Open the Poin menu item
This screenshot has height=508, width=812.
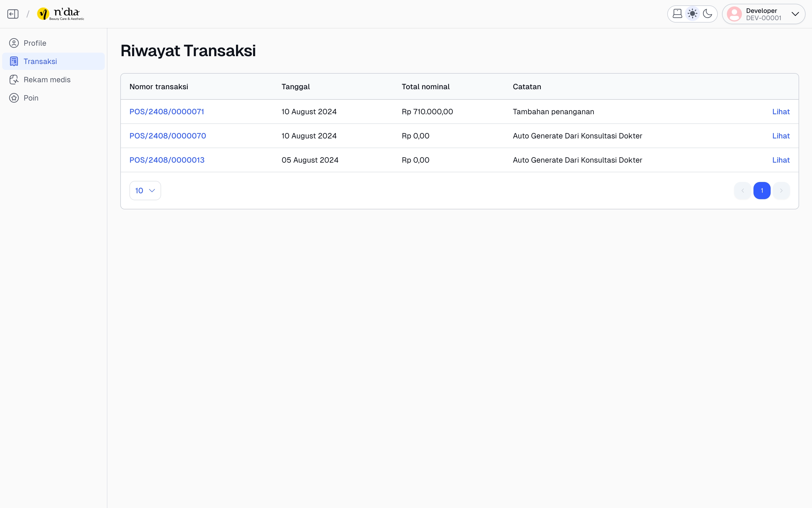[53, 98]
